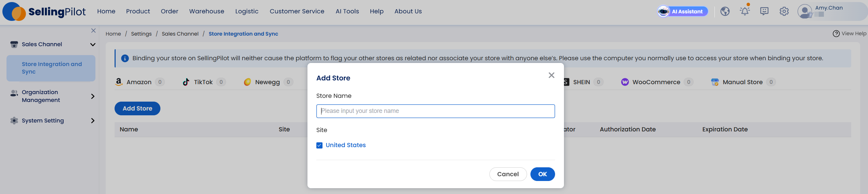Focus the Store Name input field
The image size is (868, 194).
435,111
